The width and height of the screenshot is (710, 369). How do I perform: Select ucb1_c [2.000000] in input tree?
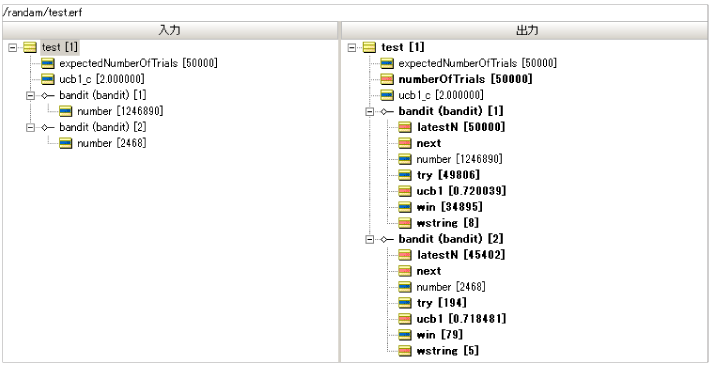[x=102, y=79]
